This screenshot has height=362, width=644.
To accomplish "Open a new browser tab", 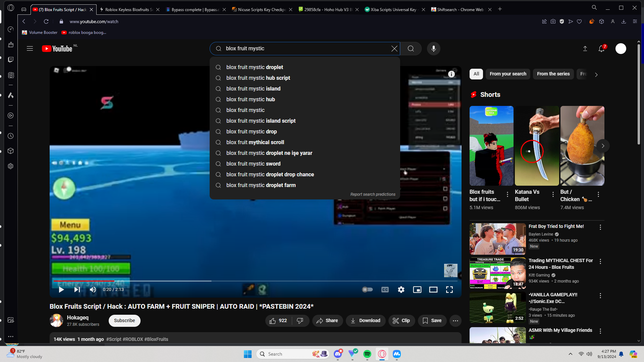I will coord(500,9).
